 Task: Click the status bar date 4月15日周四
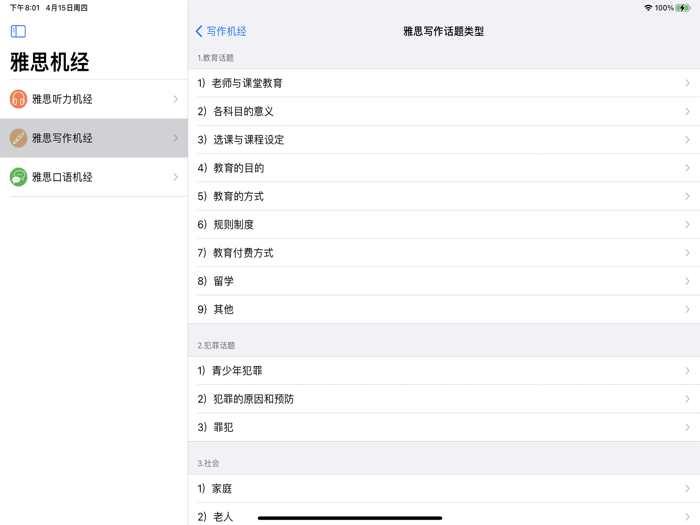pyautogui.click(x=67, y=8)
